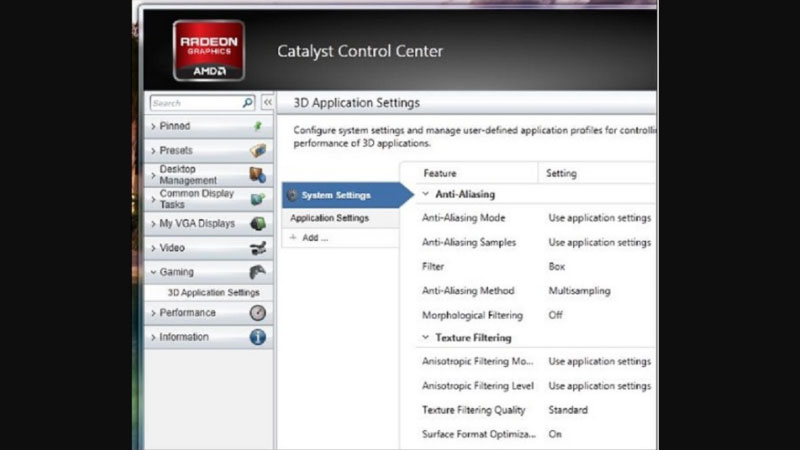Click Add under Application Settings
This screenshot has height=450, width=800.
[314, 238]
